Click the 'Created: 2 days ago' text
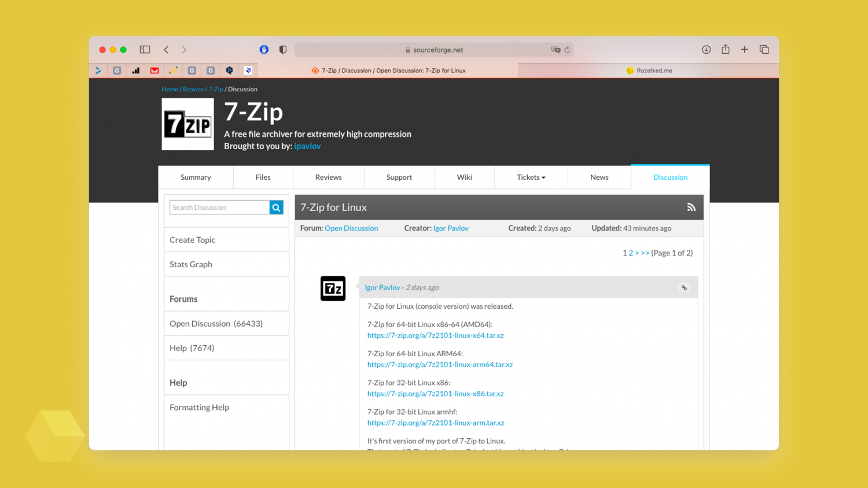Image resolution: width=868 pixels, height=488 pixels. (x=539, y=228)
